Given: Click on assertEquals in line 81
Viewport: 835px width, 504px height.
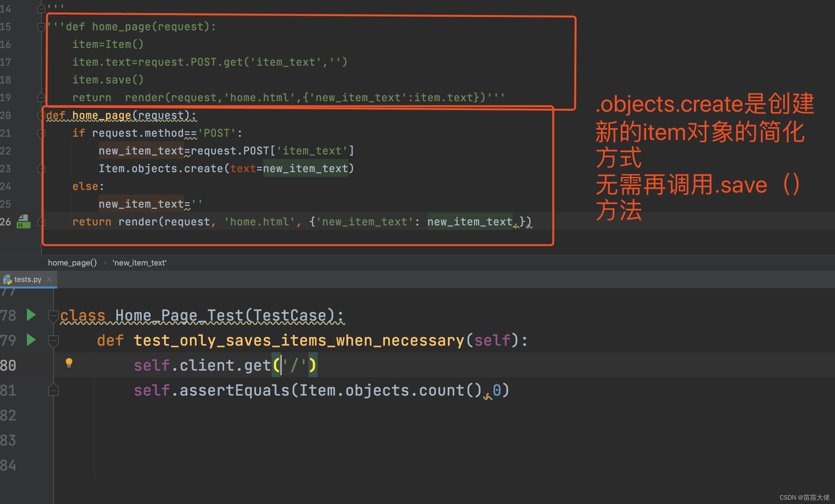Looking at the screenshot, I should [x=234, y=390].
